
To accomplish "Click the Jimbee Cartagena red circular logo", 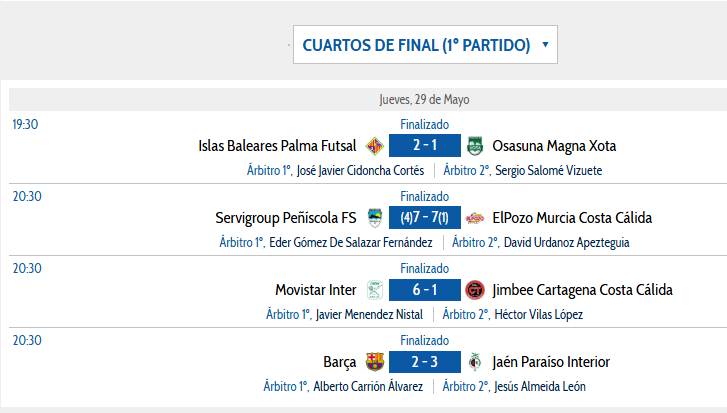I will point(475,290).
